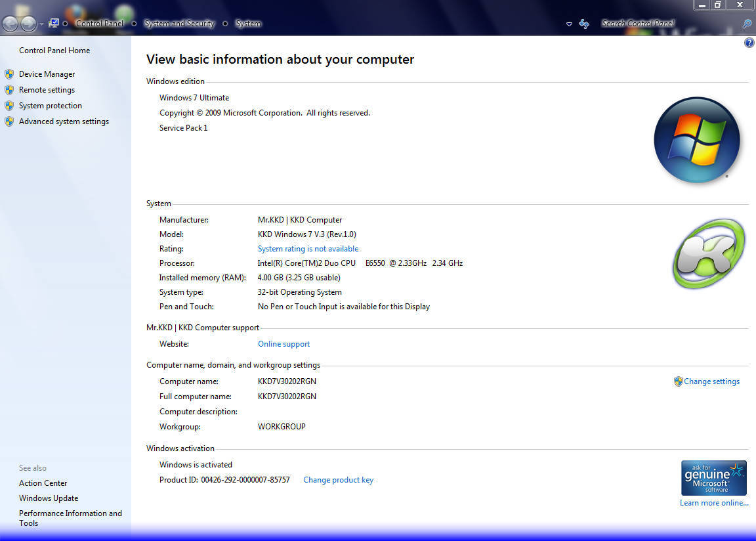Click the Windows is activated text
This screenshot has width=756, height=541.
[196, 465]
